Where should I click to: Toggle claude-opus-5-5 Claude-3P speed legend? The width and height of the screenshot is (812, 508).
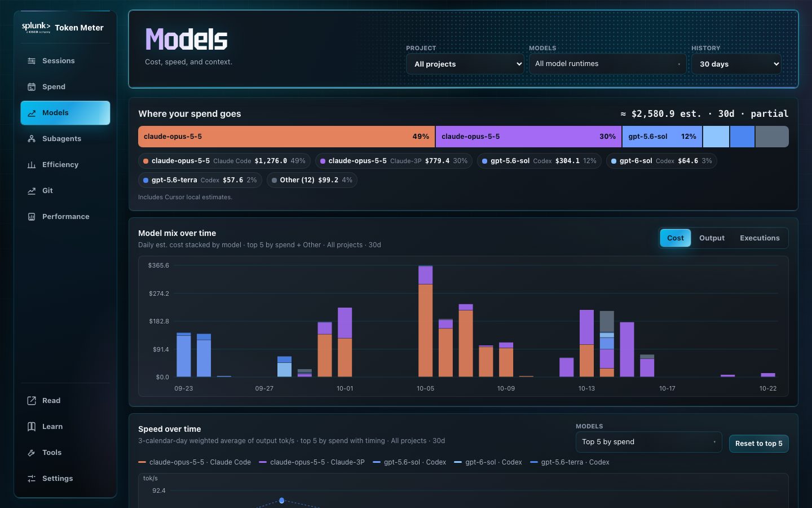click(312, 462)
